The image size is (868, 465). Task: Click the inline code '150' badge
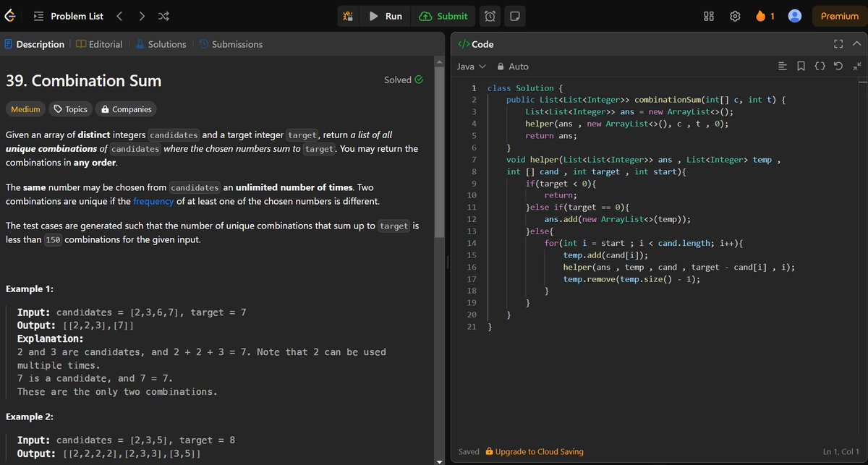(x=52, y=240)
